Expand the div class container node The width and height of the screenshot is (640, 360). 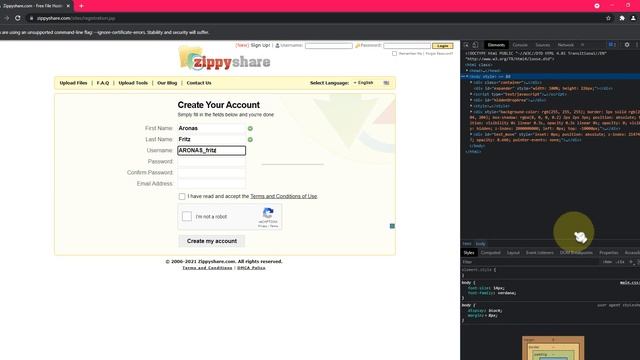471,82
